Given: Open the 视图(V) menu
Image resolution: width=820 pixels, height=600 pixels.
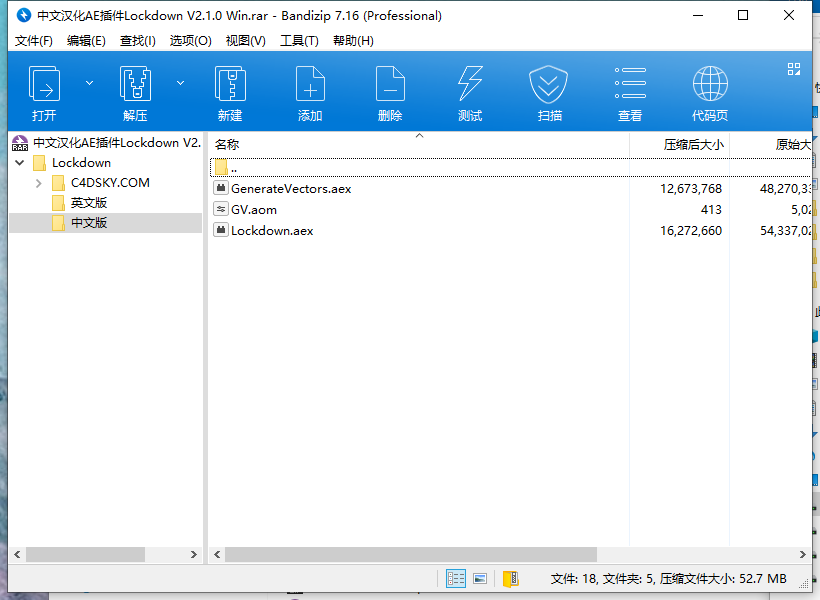Looking at the screenshot, I should point(246,41).
